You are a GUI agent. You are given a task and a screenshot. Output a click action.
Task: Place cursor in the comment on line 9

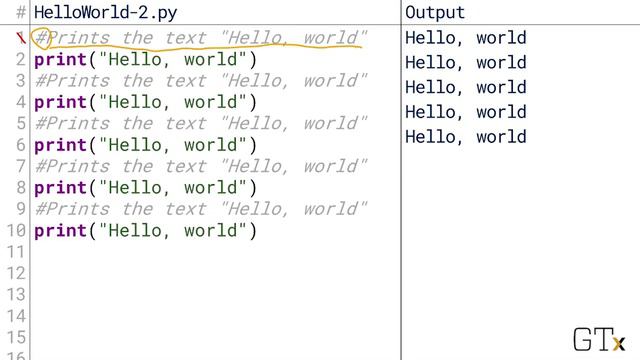201,209
